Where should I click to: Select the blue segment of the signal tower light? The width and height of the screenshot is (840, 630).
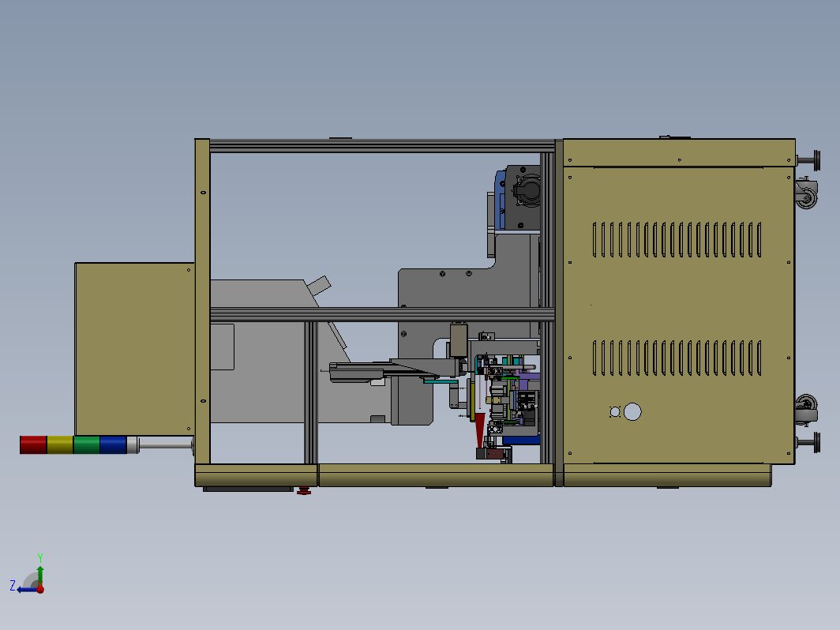[x=113, y=444]
